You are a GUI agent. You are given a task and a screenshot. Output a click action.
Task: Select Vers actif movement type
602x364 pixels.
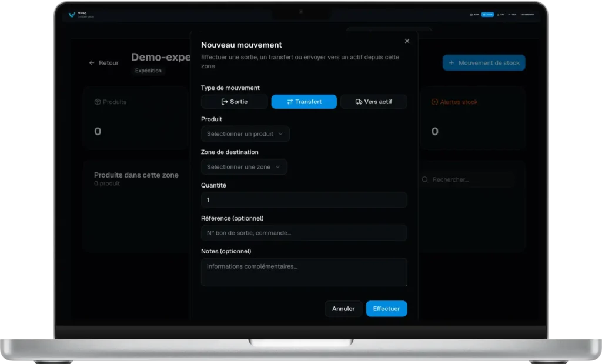373,102
